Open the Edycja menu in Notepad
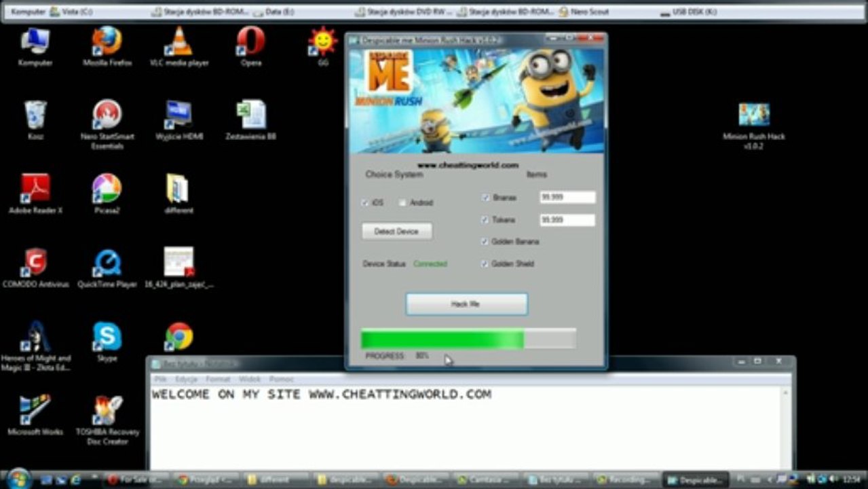Image resolution: width=868 pixels, height=489 pixels. click(x=186, y=379)
